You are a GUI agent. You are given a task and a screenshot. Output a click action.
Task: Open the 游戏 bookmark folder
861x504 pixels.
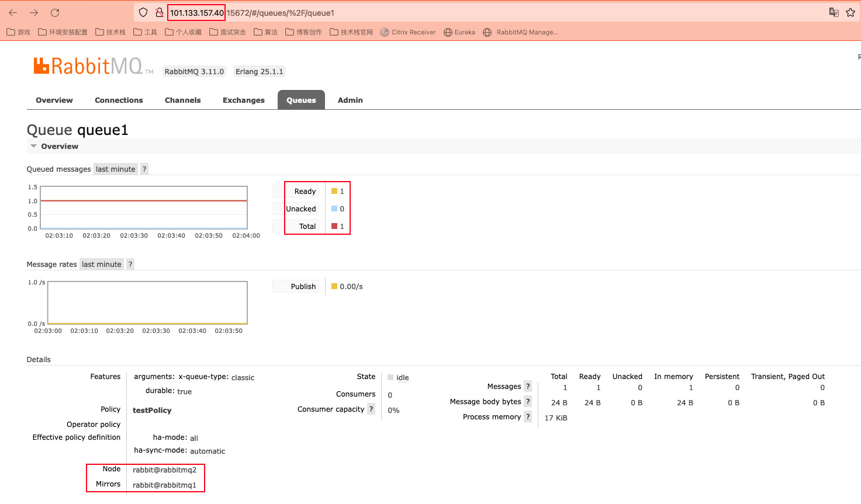[18, 32]
